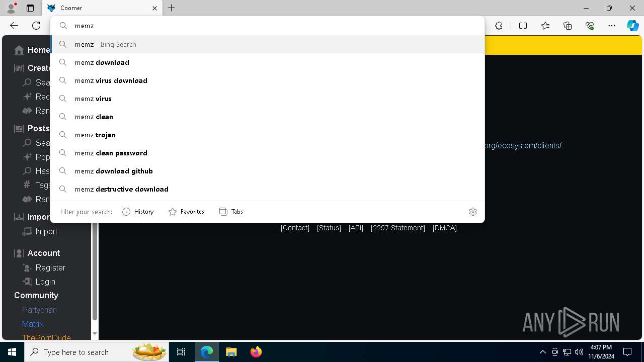Screen dimensions: 644x362
Task: Open the Import sidebar link
Action: point(40,231)
